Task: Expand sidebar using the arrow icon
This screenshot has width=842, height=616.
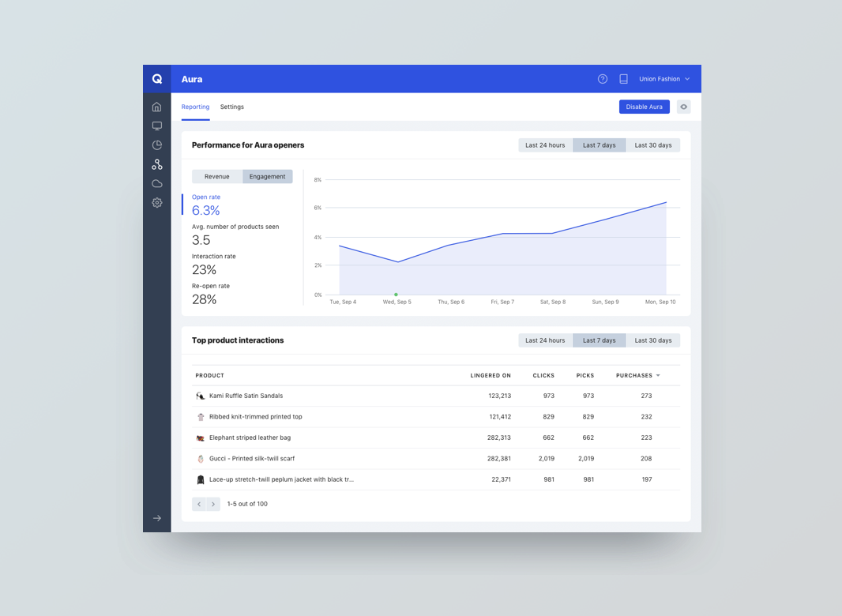Action: pos(157,518)
